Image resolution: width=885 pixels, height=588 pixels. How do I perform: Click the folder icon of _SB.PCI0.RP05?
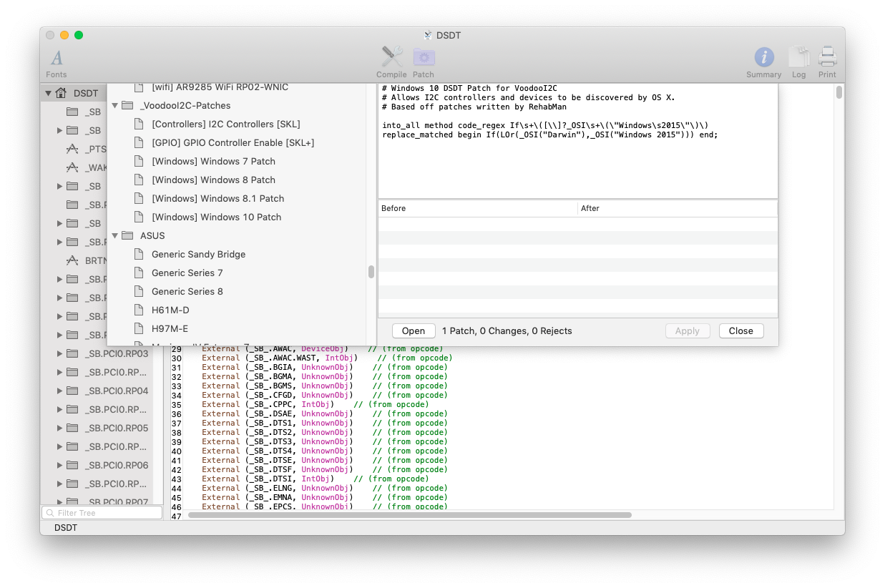point(72,428)
